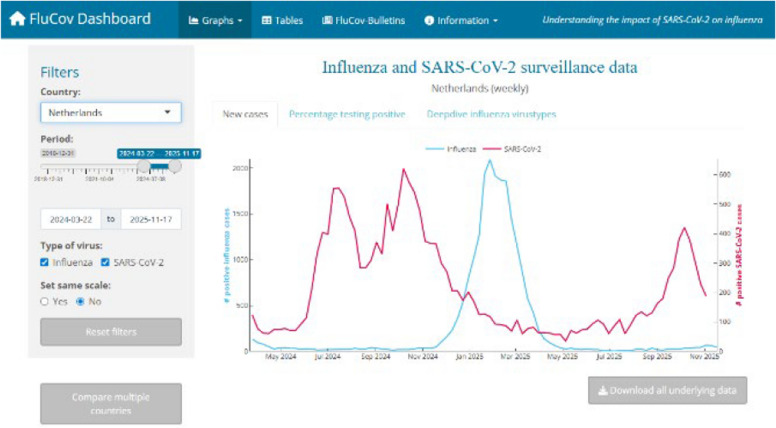This screenshot has height=428, width=776.
Task: Click the start date field 2024-03-22
Action: pyautogui.click(x=71, y=219)
